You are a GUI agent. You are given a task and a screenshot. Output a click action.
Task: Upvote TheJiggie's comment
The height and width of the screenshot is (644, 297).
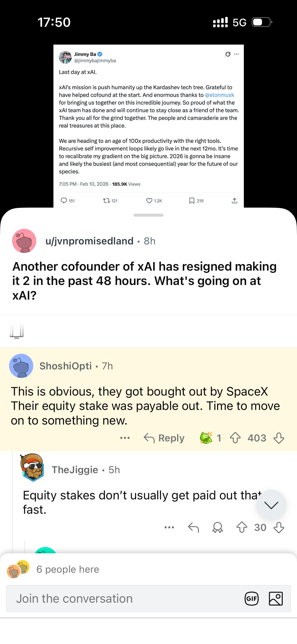(x=242, y=527)
